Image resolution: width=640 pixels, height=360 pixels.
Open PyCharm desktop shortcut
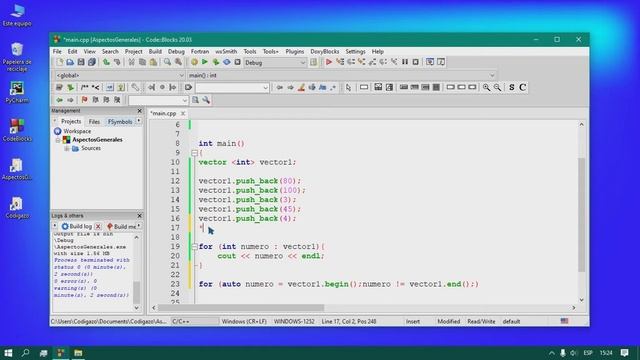17,92
